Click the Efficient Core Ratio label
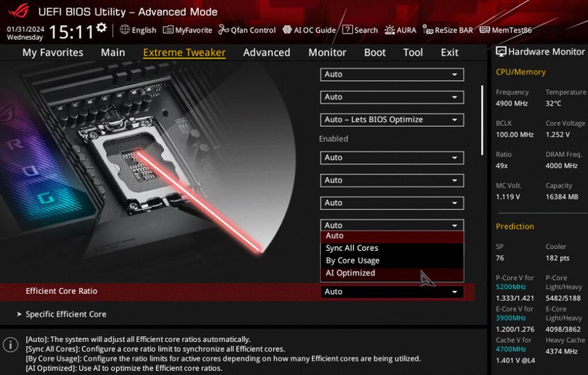Viewport: 588px width, 375px height. pyautogui.click(x=62, y=291)
